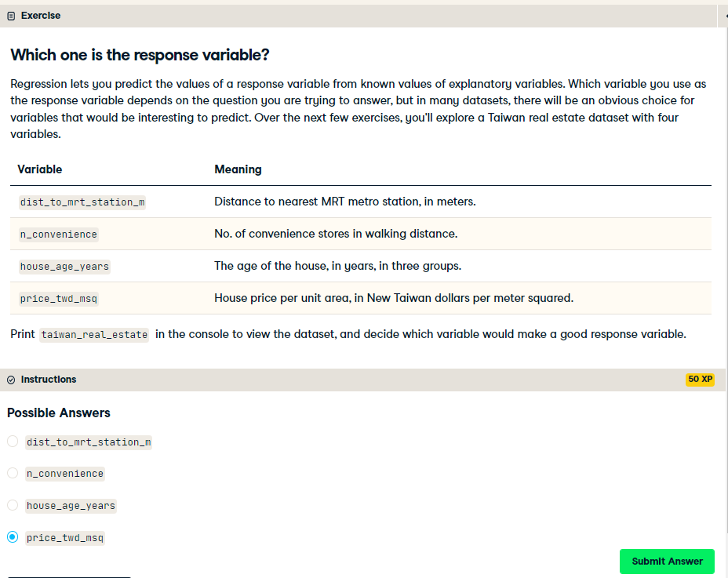The height and width of the screenshot is (578, 728).
Task: Click dist_to_mrt_station_m in the Variable table
Action: click(82, 202)
